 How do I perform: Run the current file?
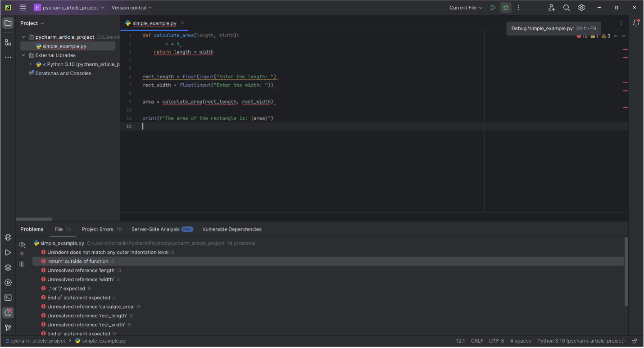(x=493, y=8)
